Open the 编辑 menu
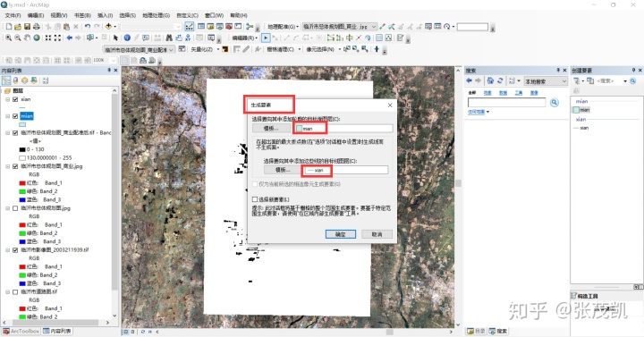This screenshot has width=644, height=337. [36, 15]
